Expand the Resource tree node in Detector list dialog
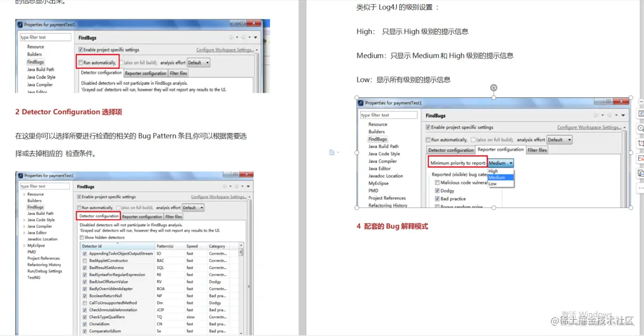644x336 pixels. click(x=24, y=194)
